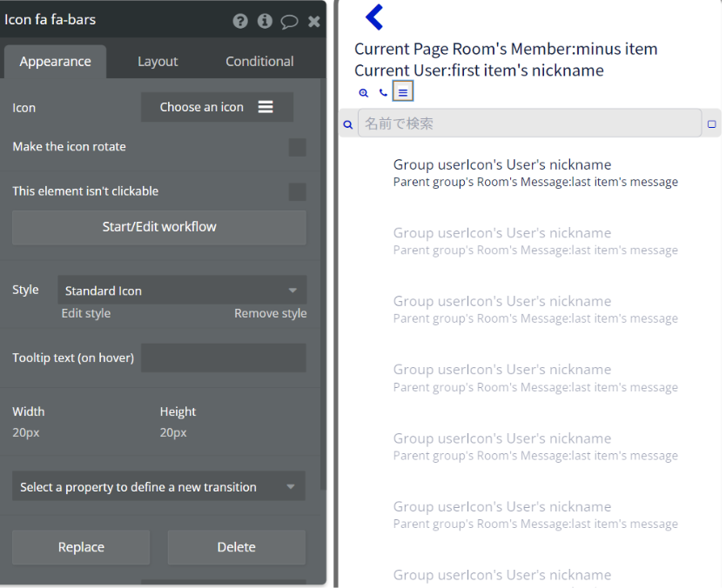Select the hamburger bars icon on canvas

pyautogui.click(x=402, y=92)
